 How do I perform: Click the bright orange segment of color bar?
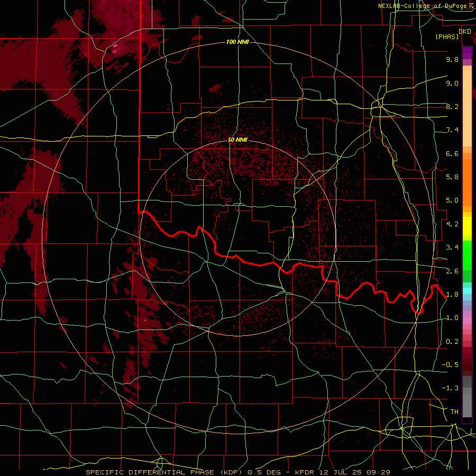coord(467,183)
